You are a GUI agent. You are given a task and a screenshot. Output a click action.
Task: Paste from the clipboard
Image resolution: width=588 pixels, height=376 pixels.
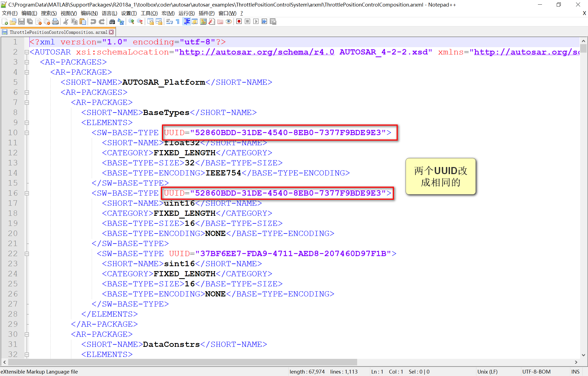82,22
